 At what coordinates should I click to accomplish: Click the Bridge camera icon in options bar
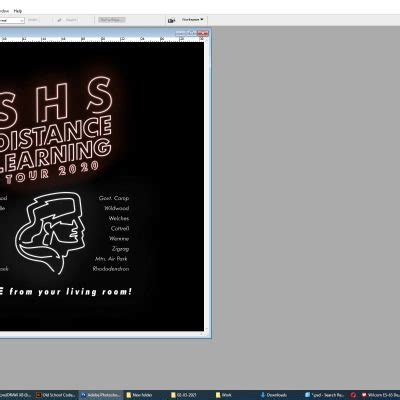[171, 20]
